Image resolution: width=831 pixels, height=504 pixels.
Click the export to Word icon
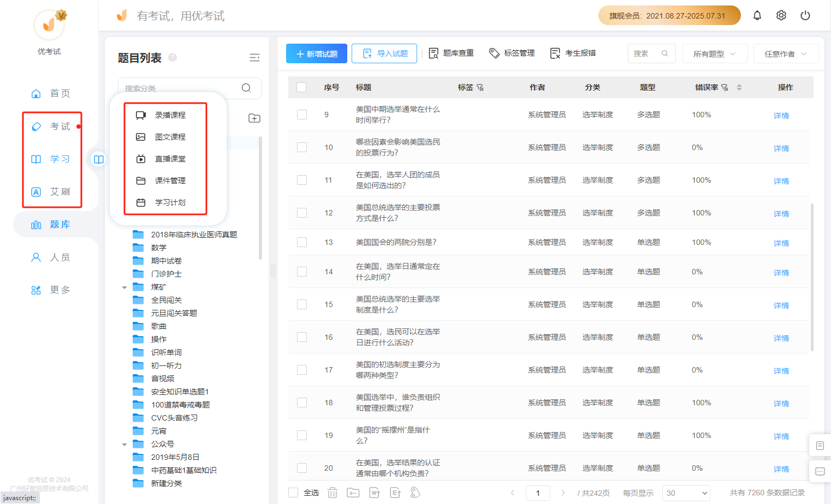click(x=375, y=493)
